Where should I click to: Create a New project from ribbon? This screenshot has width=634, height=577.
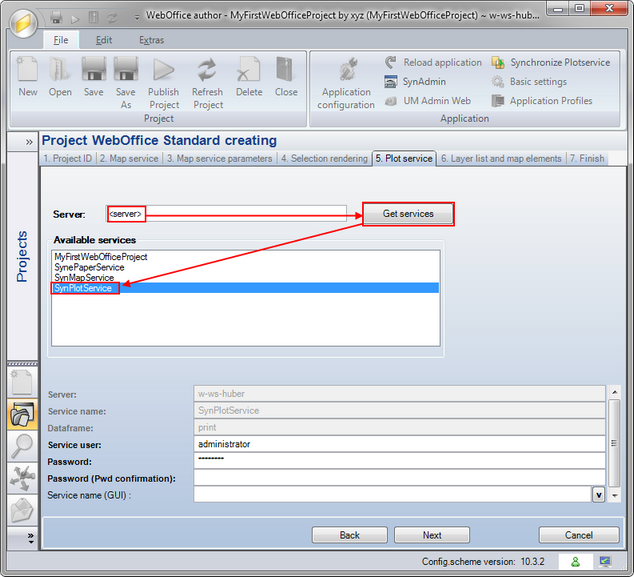[x=27, y=77]
